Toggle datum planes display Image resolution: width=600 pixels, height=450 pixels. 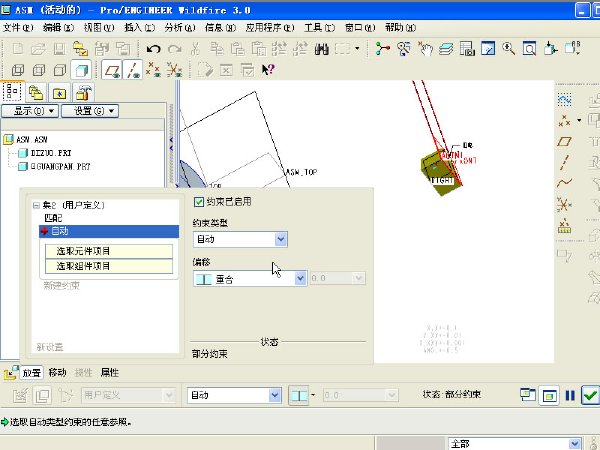tap(112, 70)
